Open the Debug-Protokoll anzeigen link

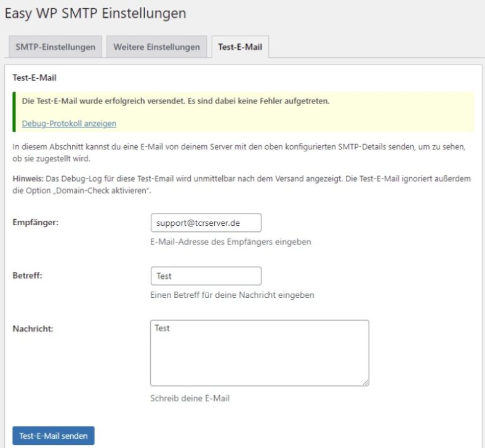point(69,123)
